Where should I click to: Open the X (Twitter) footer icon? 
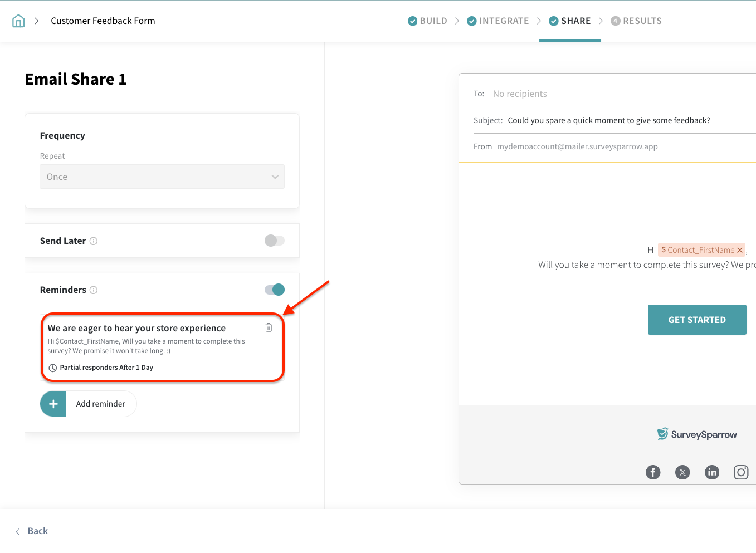682,472
